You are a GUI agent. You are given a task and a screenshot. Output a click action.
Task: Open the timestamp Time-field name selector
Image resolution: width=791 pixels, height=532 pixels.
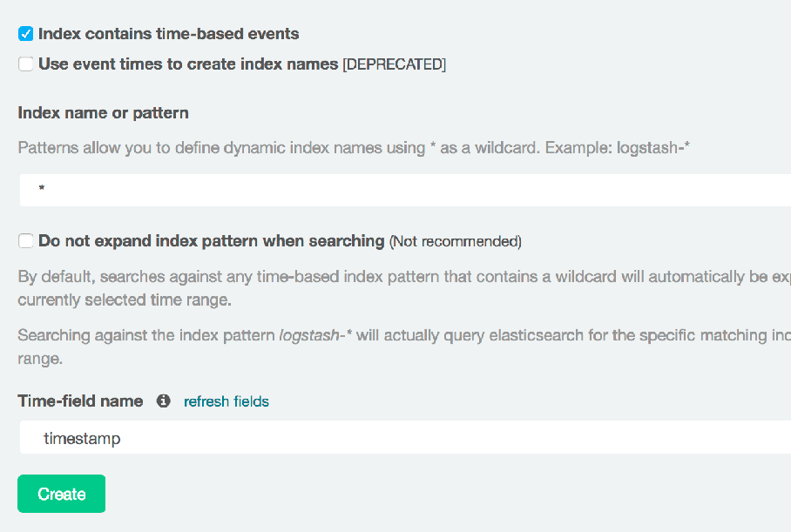point(348,437)
